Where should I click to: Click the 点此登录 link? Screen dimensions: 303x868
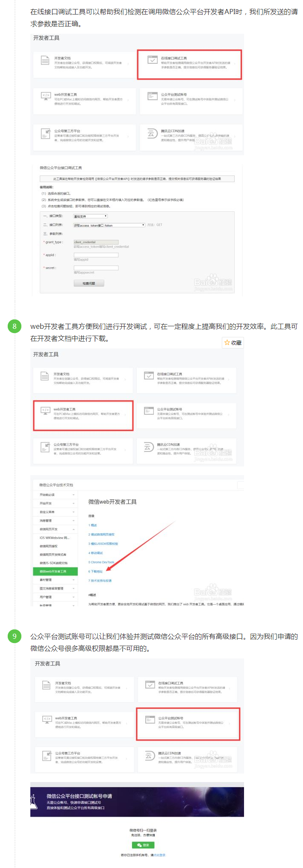pyautogui.click(x=159, y=855)
